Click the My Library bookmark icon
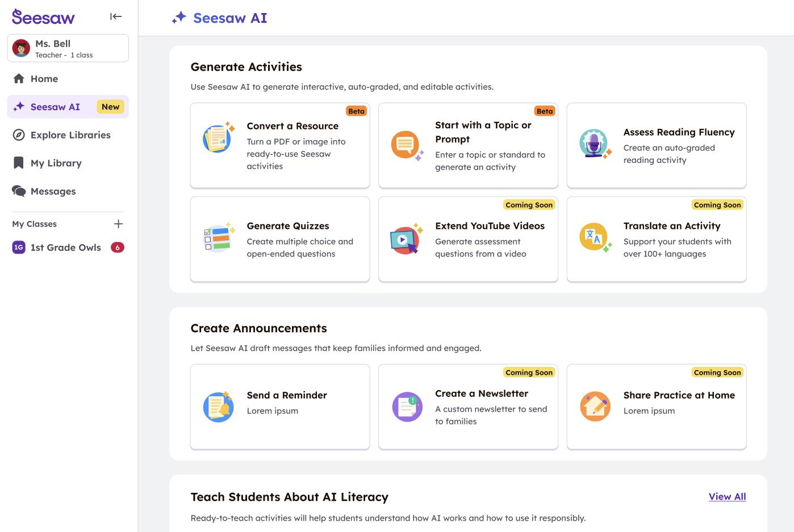The width and height of the screenshot is (794, 532). [19, 163]
